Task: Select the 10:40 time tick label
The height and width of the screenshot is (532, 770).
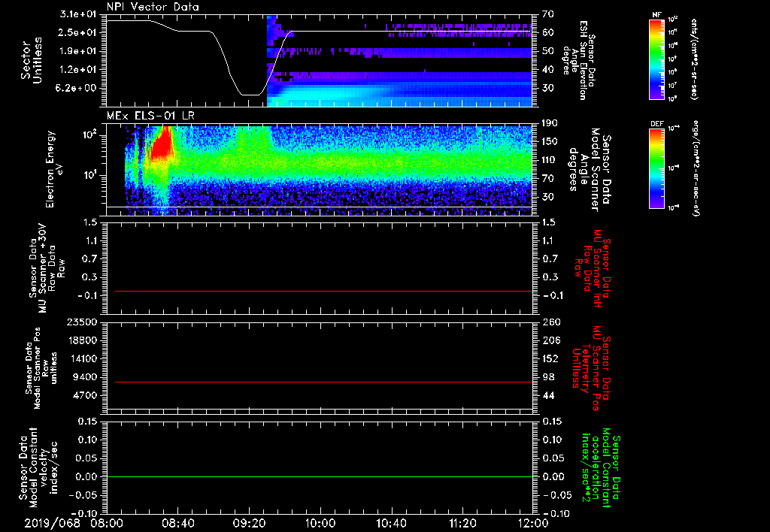Action: pos(391,524)
